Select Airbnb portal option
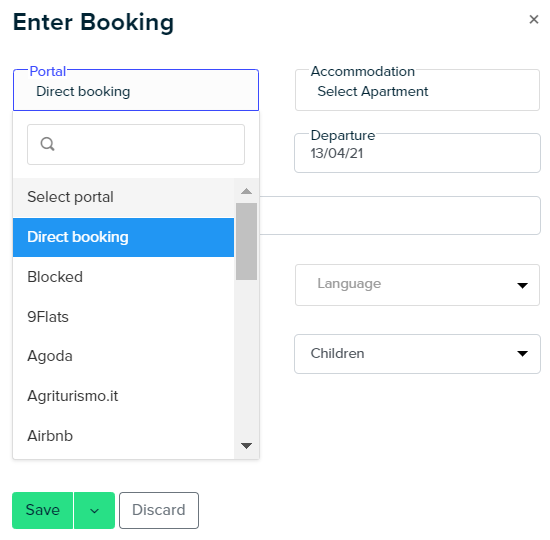 (x=123, y=436)
